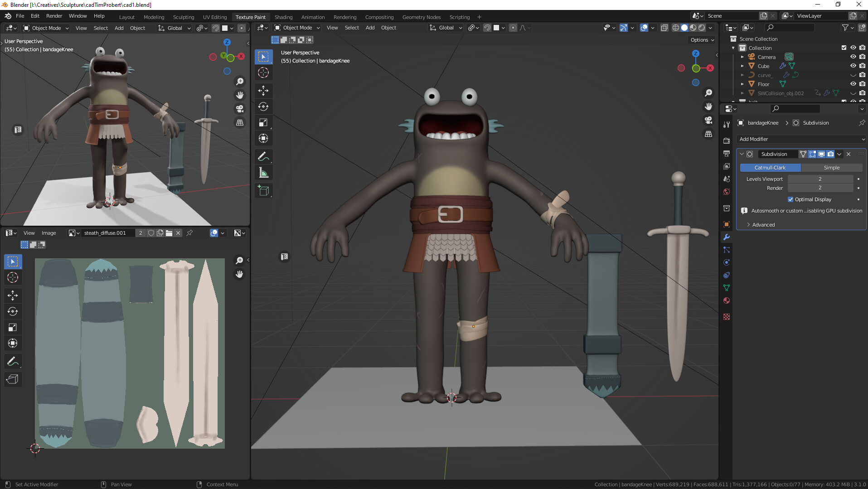Expand the Cube item in outliner

(742, 66)
